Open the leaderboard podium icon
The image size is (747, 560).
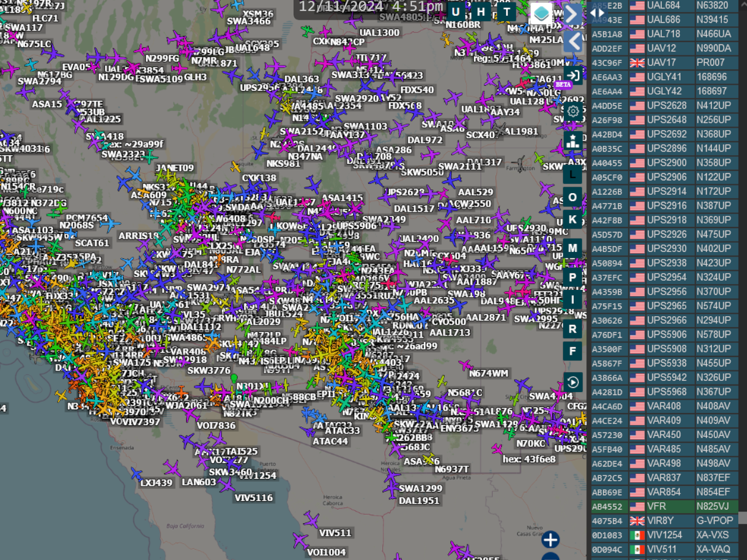tap(573, 141)
